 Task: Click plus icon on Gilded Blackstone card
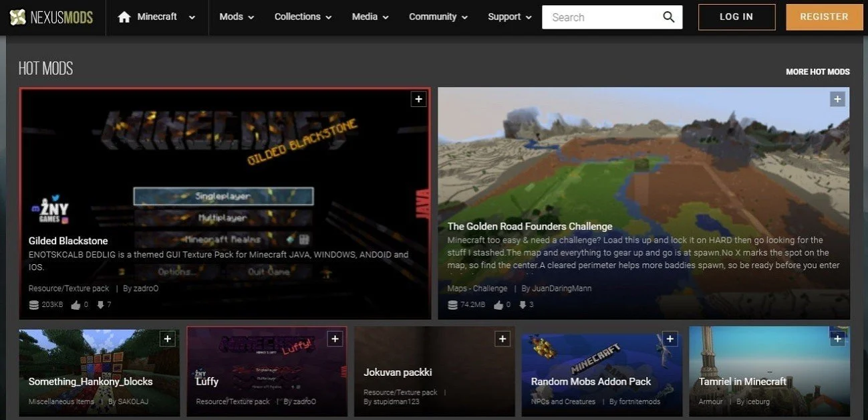point(418,99)
